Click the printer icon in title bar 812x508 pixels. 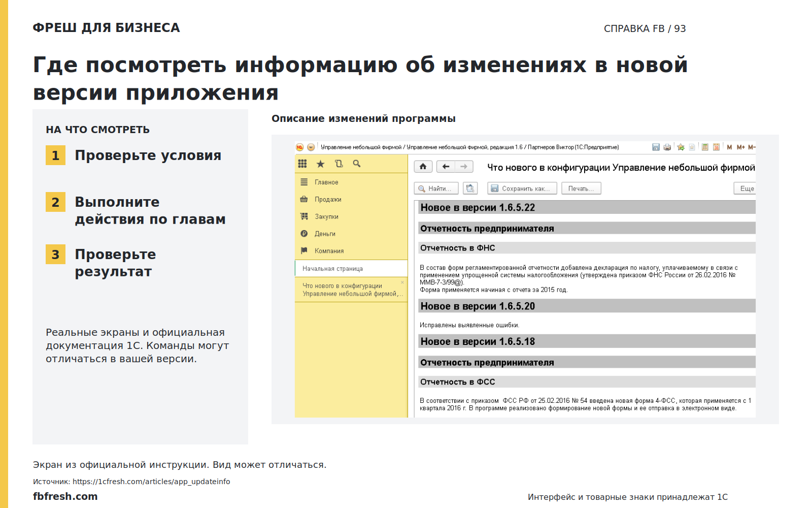667,147
